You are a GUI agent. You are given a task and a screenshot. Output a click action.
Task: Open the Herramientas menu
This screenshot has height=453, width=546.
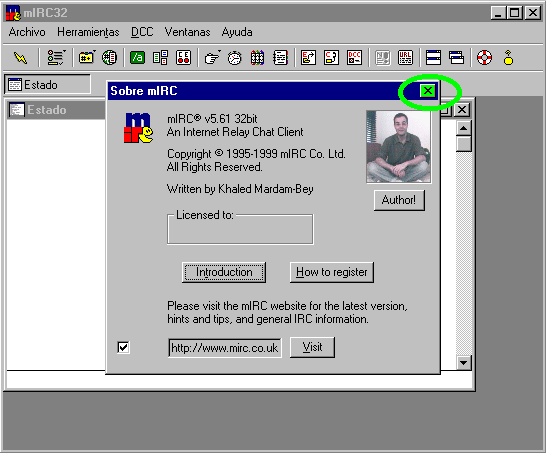coord(88,32)
